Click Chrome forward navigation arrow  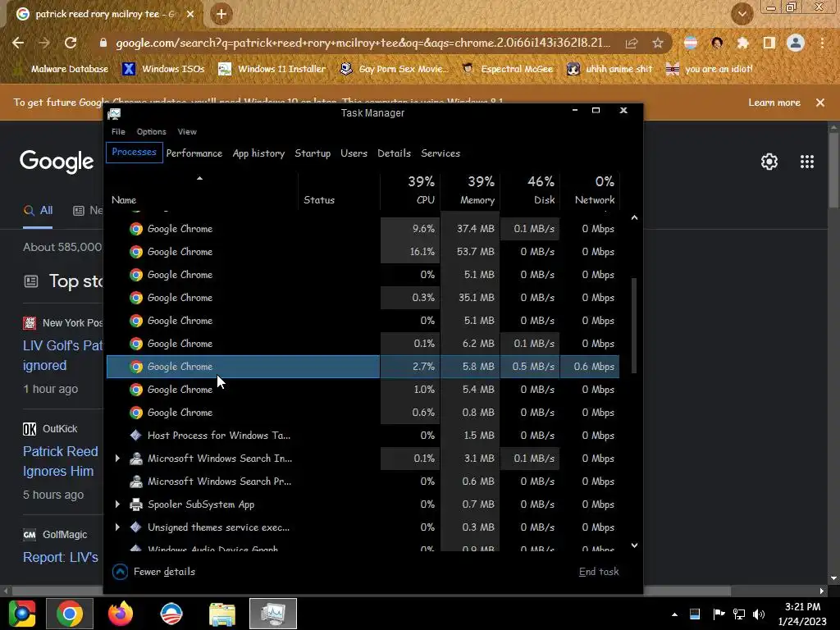44,43
